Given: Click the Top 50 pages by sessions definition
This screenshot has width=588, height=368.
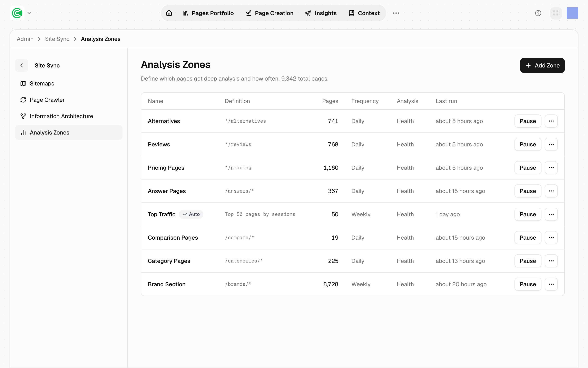Looking at the screenshot, I should (x=260, y=214).
